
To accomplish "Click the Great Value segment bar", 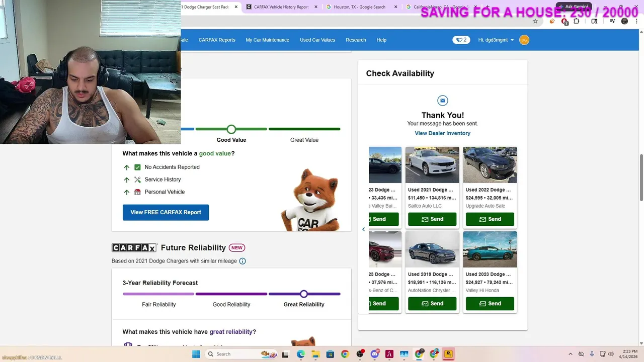I will (304, 129).
